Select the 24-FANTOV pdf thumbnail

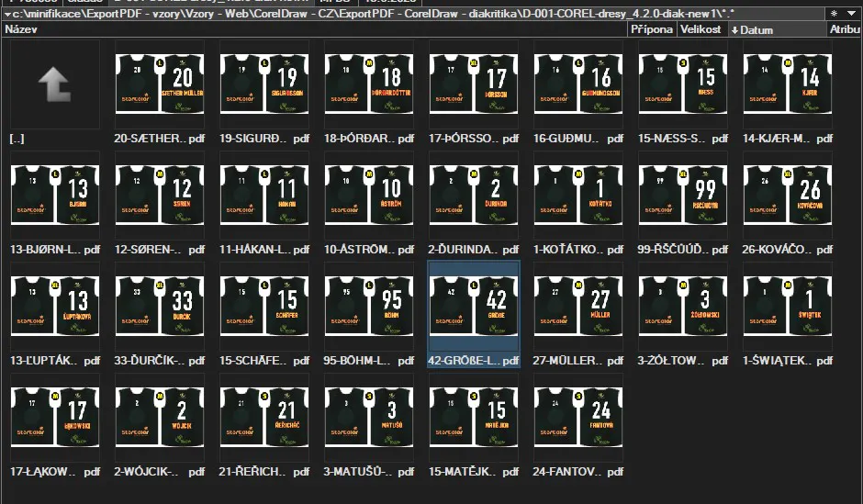577,418
